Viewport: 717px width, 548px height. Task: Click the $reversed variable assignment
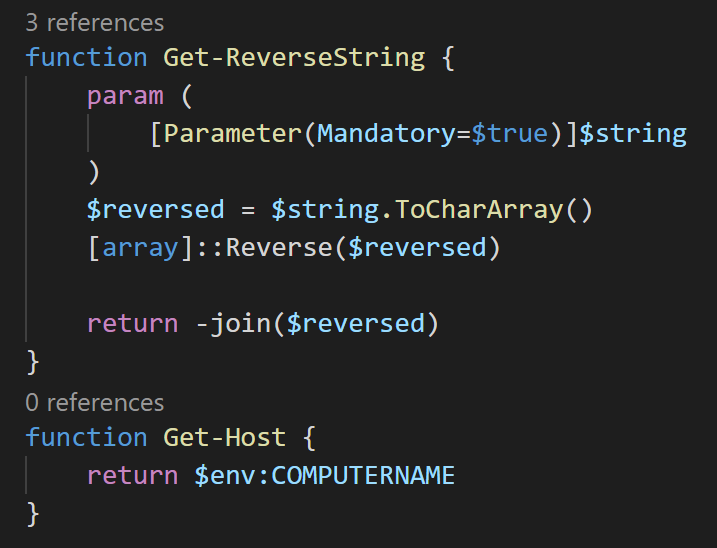click(x=155, y=210)
